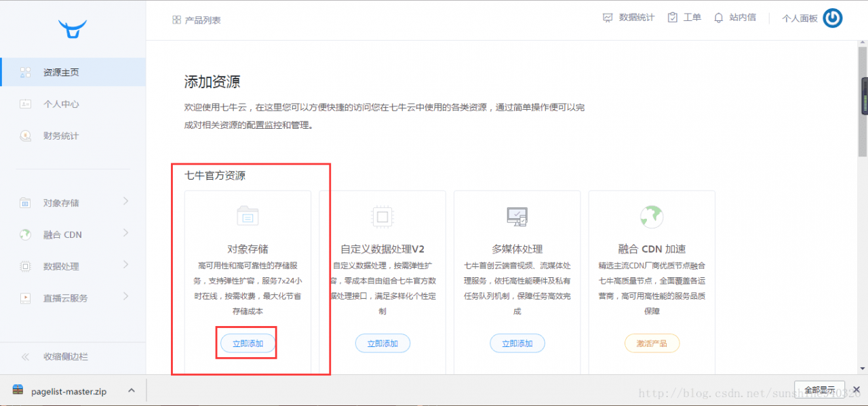The width and height of the screenshot is (868, 406).
Task: Expand the 对象存储 sidebar chevron
Action: tap(126, 201)
